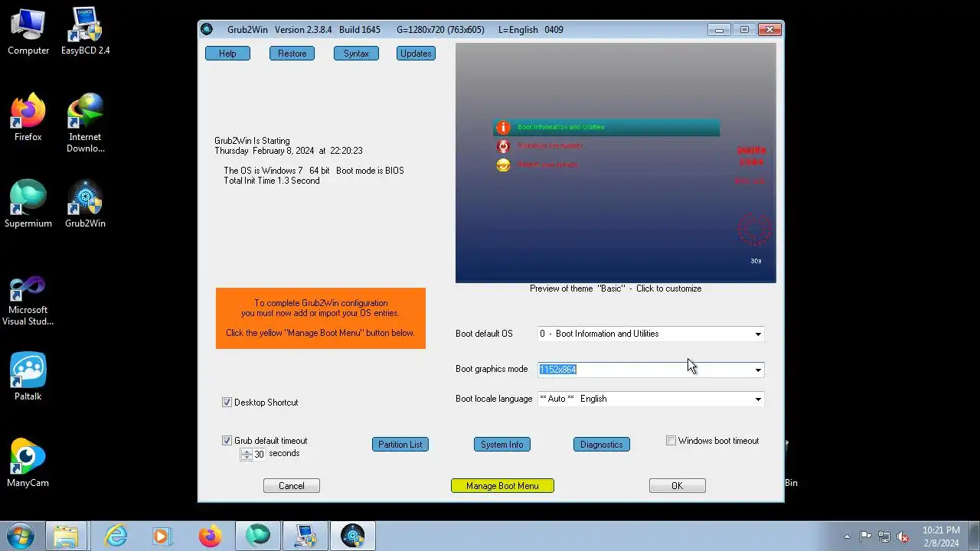Click the red shutdown icon in preview
The width and height of the screenshot is (980, 551).
pyautogui.click(x=503, y=146)
